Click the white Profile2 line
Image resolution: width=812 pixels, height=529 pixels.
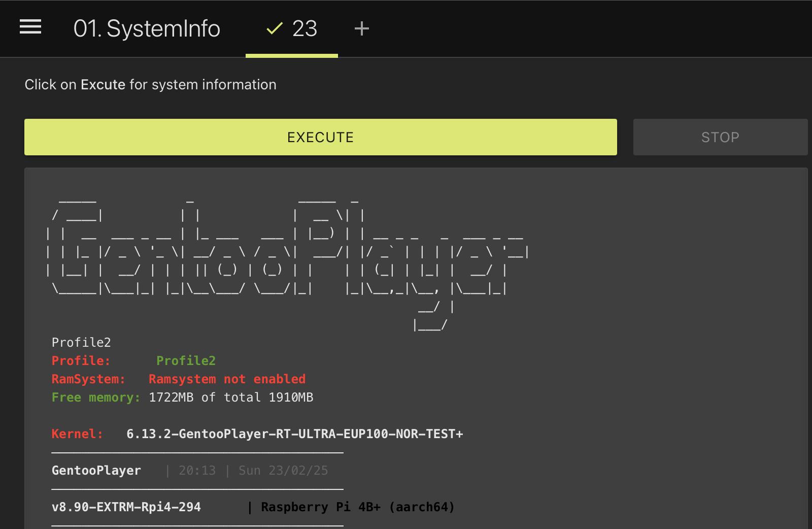81,343
